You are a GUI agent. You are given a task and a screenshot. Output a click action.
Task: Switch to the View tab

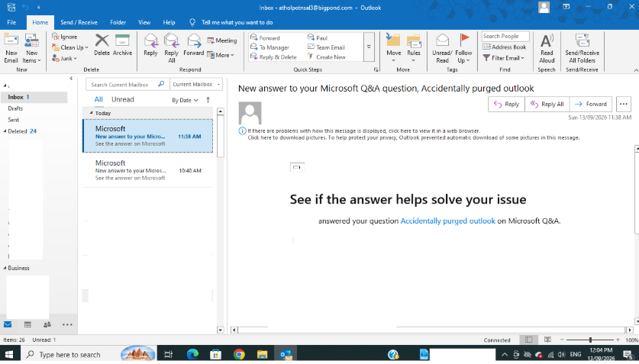pyautogui.click(x=144, y=22)
